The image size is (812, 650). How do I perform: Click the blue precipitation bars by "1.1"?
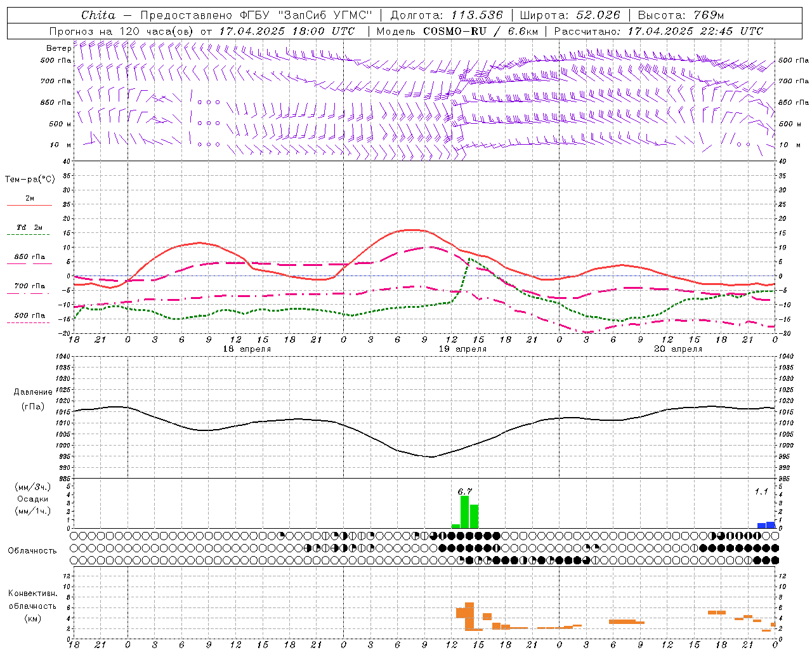[x=766, y=525]
